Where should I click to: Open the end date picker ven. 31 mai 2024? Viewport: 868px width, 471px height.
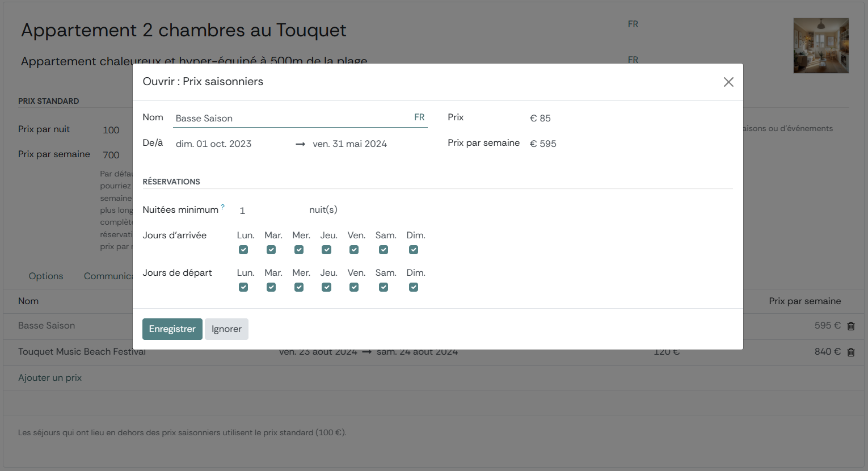[349, 144]
